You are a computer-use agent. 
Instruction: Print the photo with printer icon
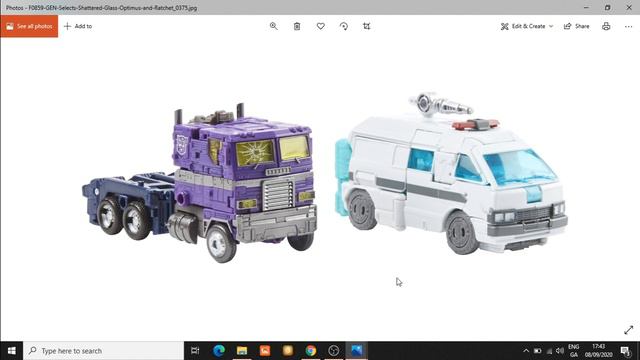[x=606, y=26]
